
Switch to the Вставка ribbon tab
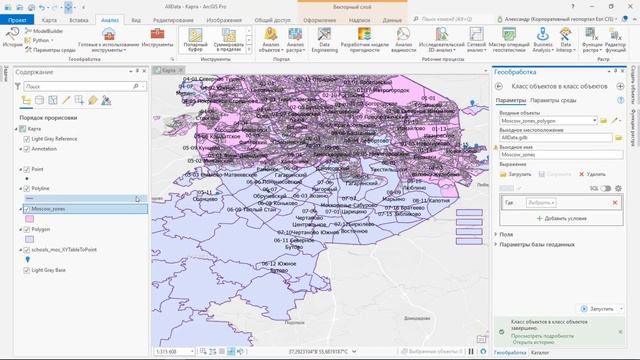click(79, 20)
